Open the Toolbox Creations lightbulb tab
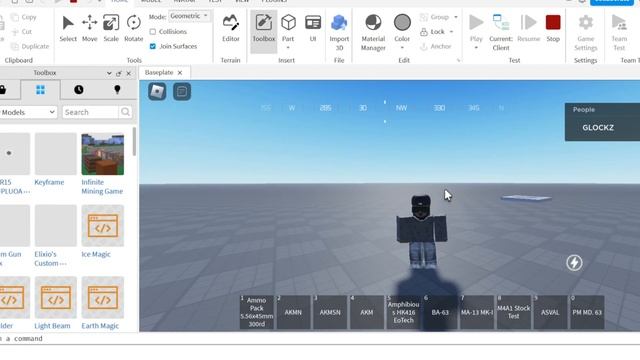 point(117,90)
